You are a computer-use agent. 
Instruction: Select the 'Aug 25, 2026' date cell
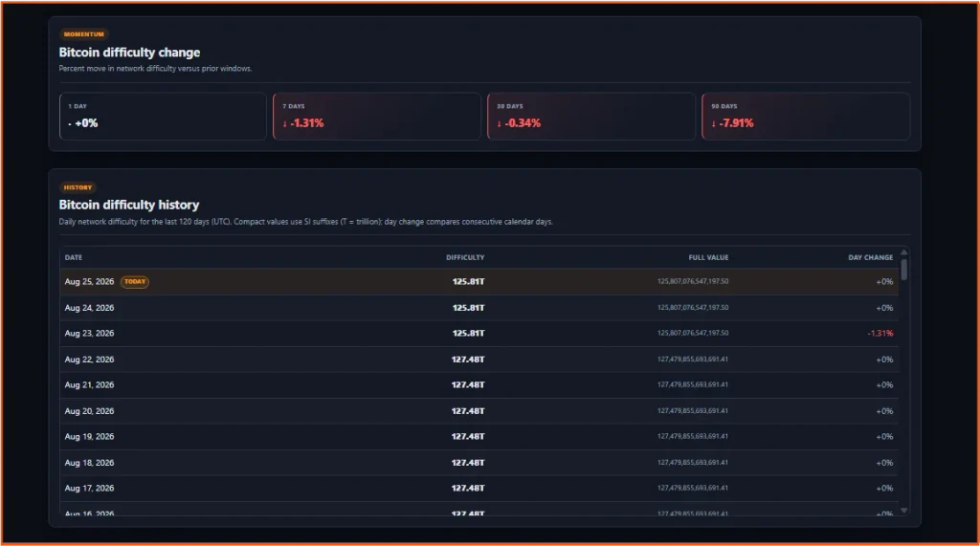pos(89,282)
